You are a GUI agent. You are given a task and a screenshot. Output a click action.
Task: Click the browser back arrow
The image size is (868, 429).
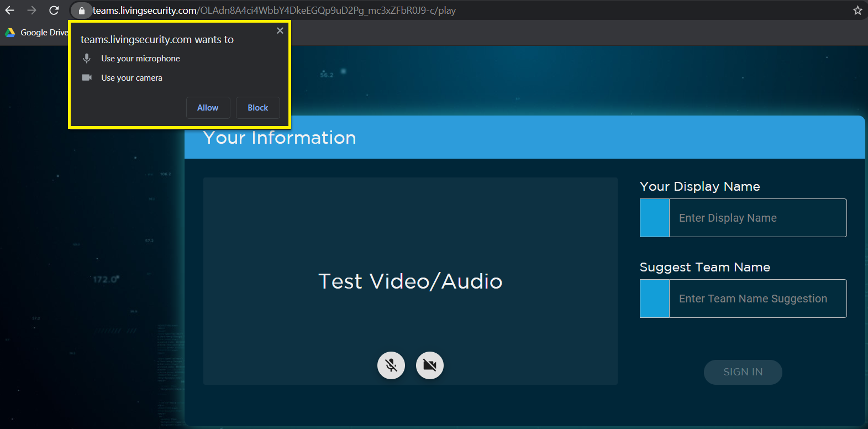[10, 11]
